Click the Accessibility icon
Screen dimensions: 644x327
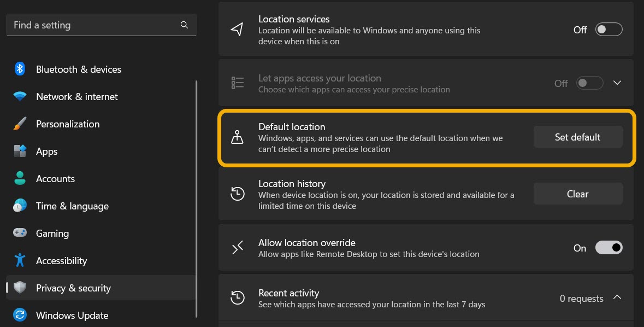click(20, 260)
